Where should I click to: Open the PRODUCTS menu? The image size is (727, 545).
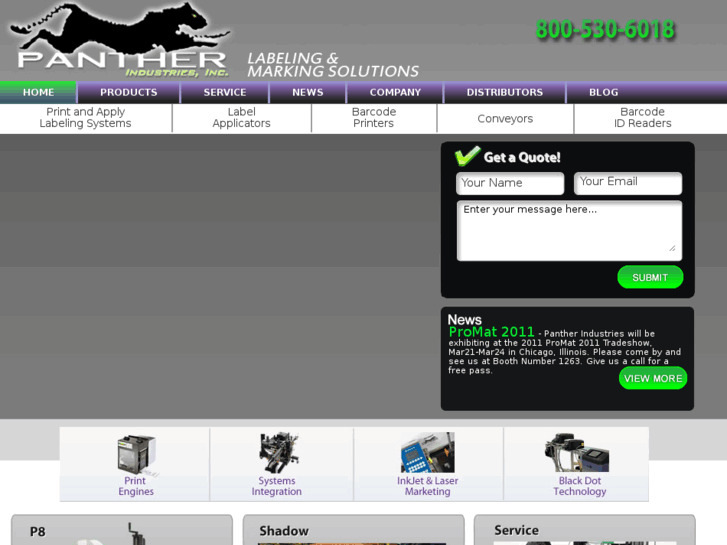click(x=128, y=92)
